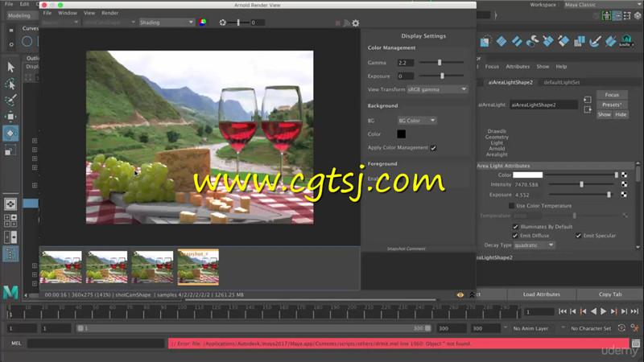
Task: Open the No Anim Layer dropdown
Action: tap(530, 328)
